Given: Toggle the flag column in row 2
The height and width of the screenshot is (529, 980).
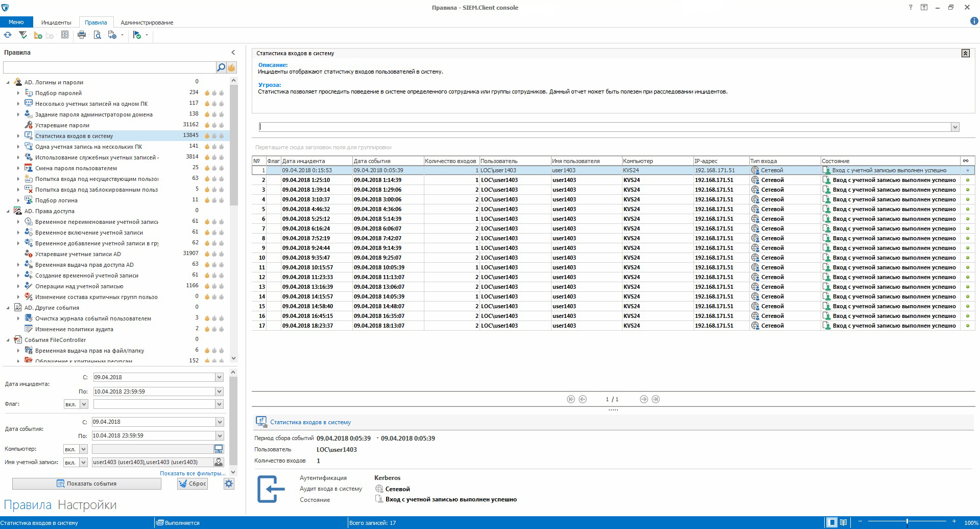Looking at the screenshot, I should click(x=273, y=180).
